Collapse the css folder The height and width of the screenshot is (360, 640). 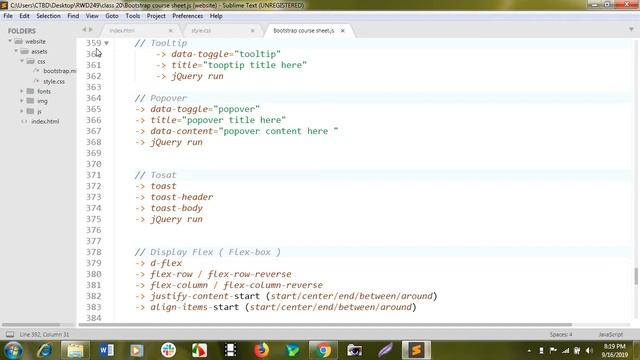pyautogui.click(x=22, y=61)
